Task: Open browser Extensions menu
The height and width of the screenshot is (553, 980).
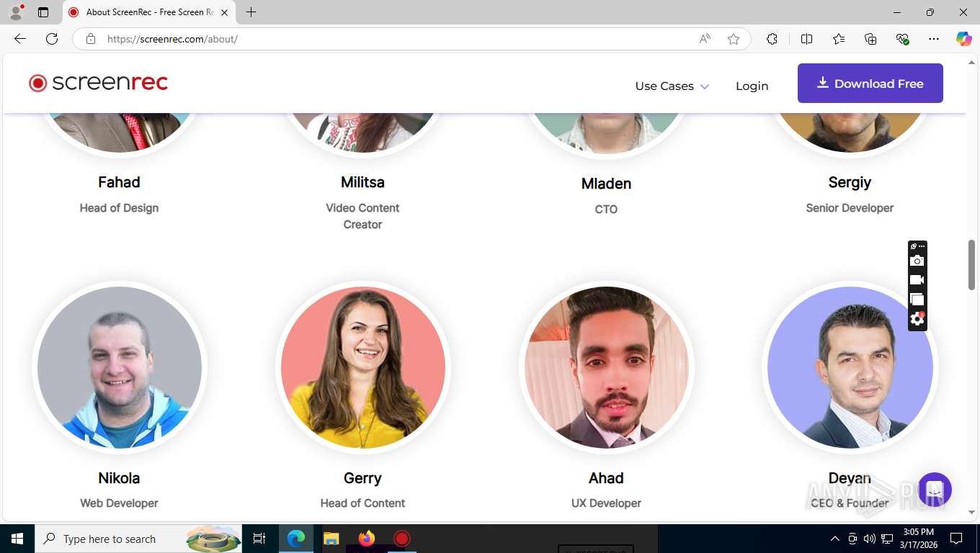Action: click(772, 39)
